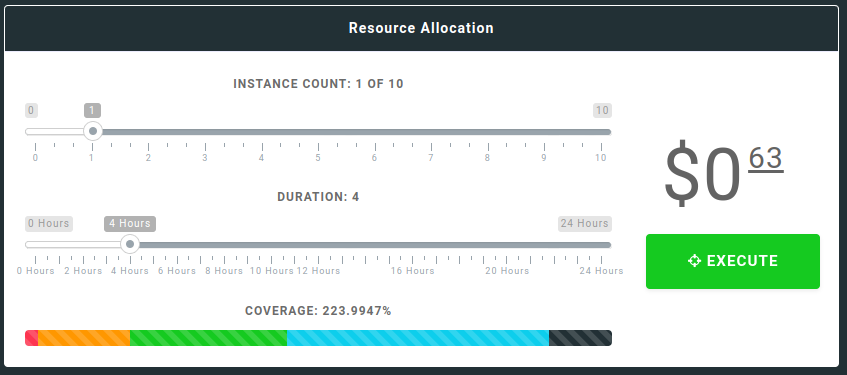Screen dimensions: 847x375
Task: Click the 20 Hours mark on the duration scale
Action: click(507, 271)
